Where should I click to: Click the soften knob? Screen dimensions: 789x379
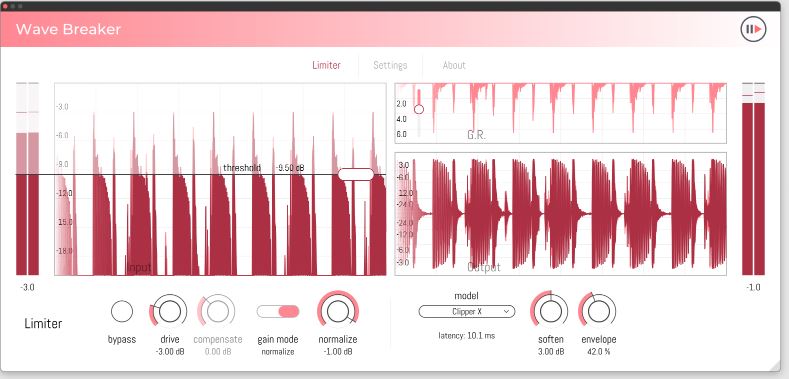[x=549, y=312]
